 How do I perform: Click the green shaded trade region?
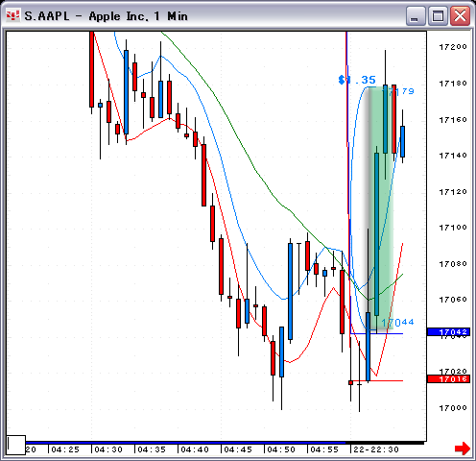(x=380, y=208)
